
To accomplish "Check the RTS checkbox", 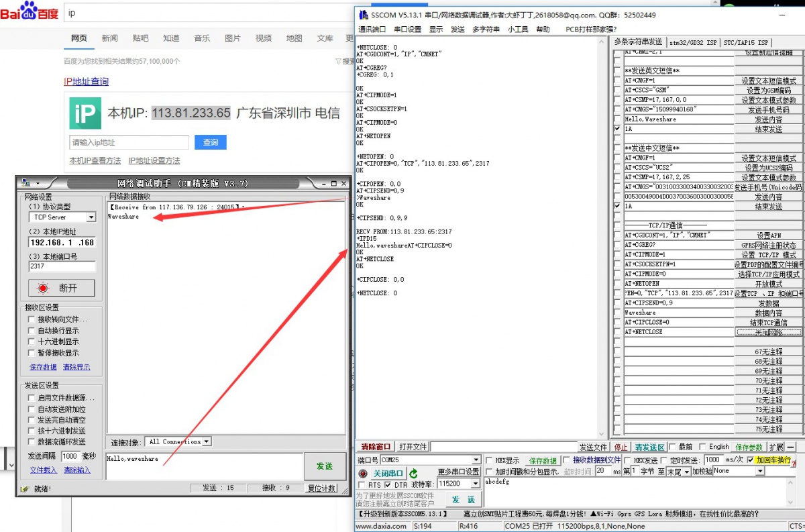I will click(362, 484).
